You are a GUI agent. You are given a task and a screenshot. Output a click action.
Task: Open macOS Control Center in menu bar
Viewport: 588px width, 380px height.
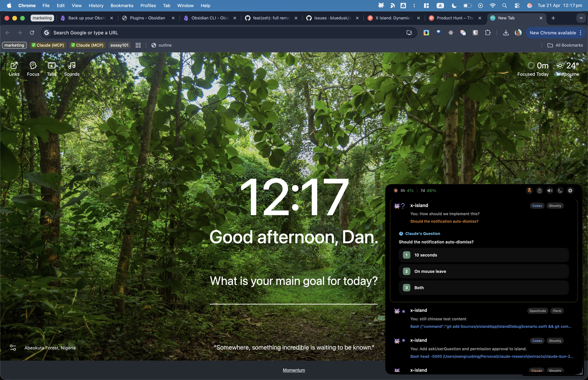517,5
